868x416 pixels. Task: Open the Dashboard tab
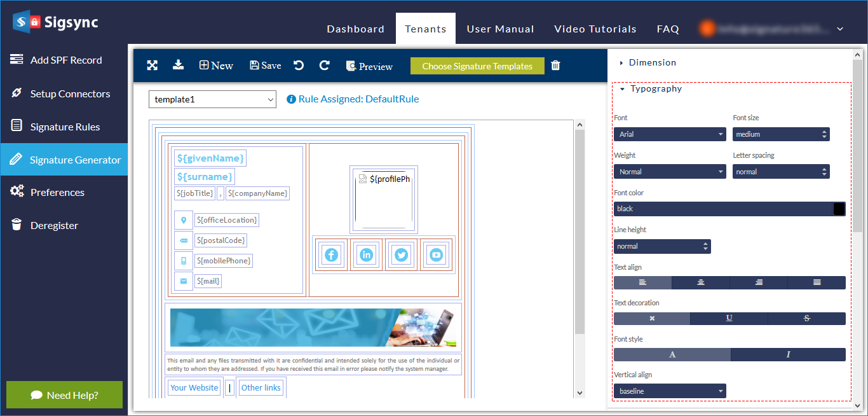point(355,29)
